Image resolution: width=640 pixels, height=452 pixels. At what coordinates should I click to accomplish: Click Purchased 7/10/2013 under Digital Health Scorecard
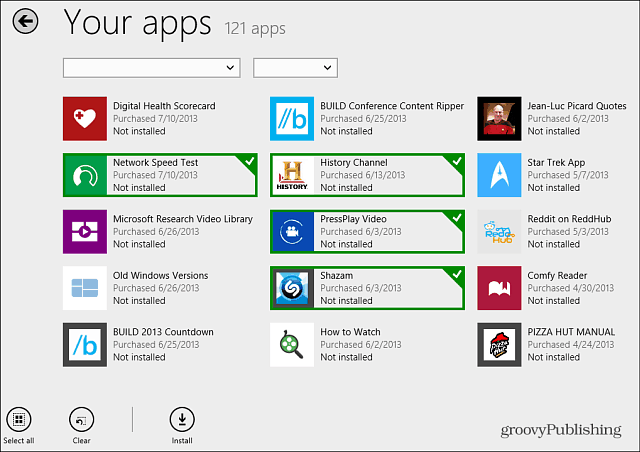coord(155,119)
